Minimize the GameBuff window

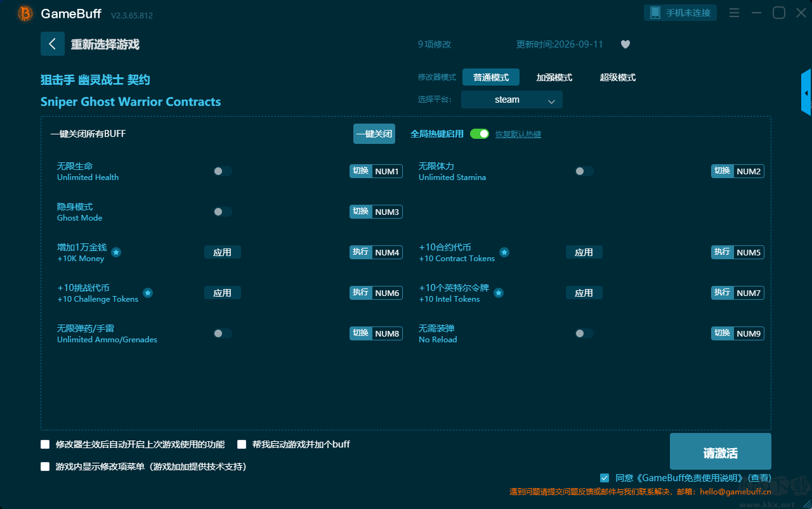(x=756, y=13)
